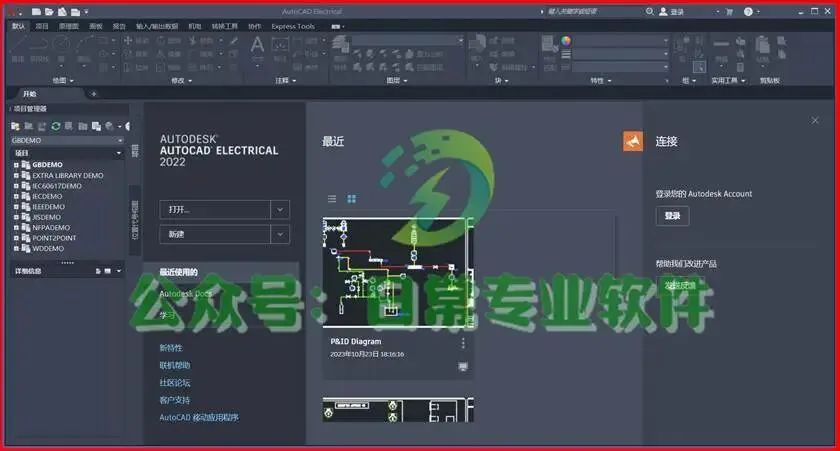Click the object color wheel swatch

click(x=566, y=41)
